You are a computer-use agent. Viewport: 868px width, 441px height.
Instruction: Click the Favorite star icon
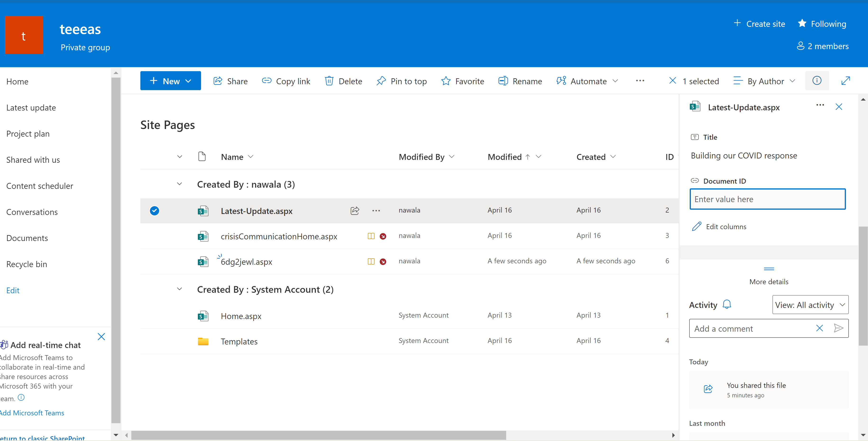point(445,81)
